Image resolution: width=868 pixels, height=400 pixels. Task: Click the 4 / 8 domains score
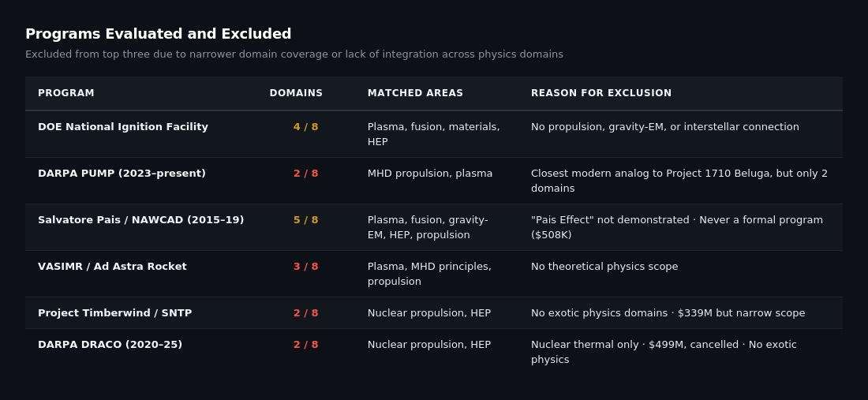point(305,127)
